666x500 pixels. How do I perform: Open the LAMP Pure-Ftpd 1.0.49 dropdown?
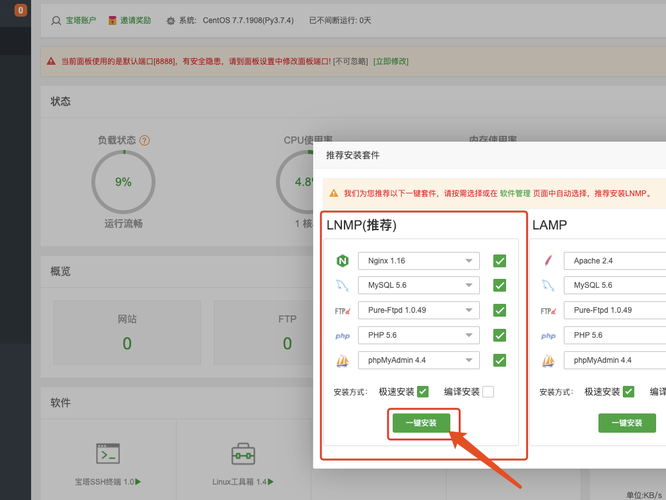click(x=615, y=310)
